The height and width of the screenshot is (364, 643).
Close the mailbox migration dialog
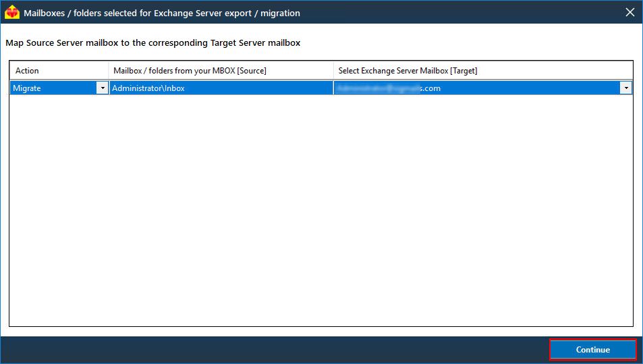pos(630,12)
